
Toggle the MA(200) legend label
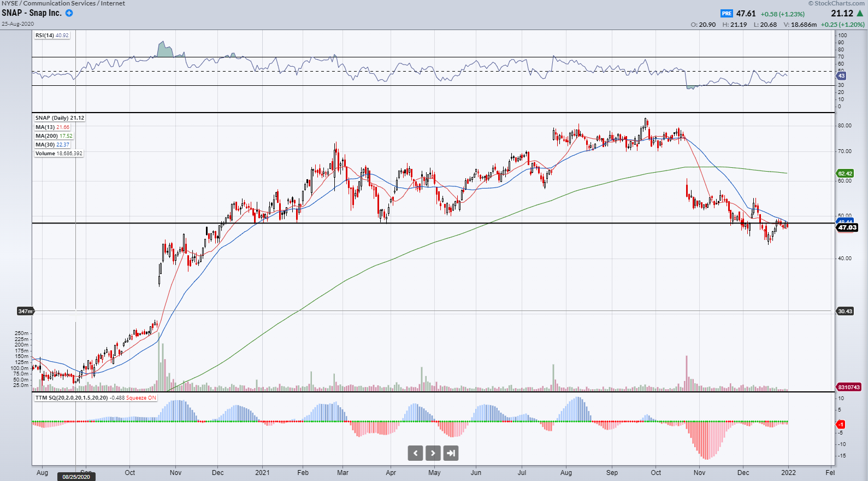[x=54, y=136]
